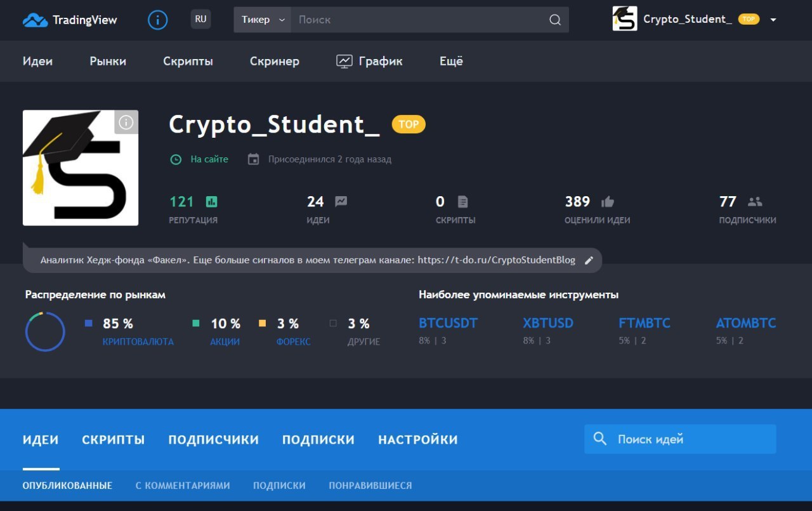Open the BTCUSDT instrument link
The image size is (812, 511).
click(448, 323)
